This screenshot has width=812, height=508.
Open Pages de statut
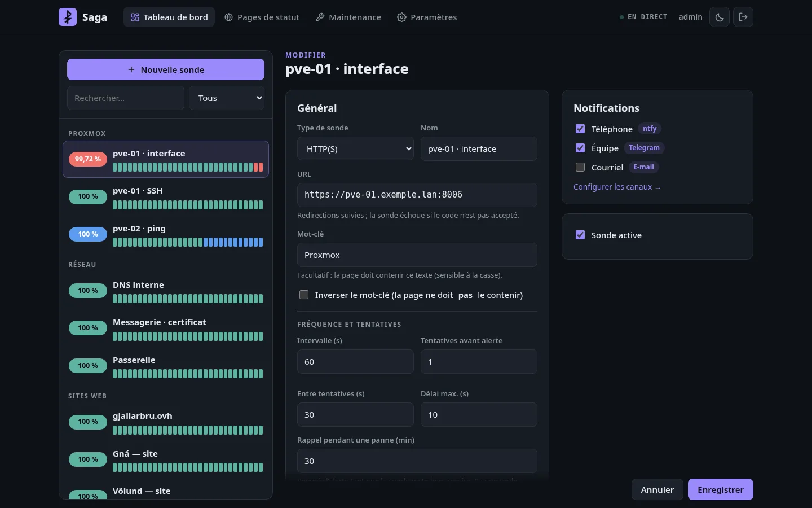(x=262, y=17)
